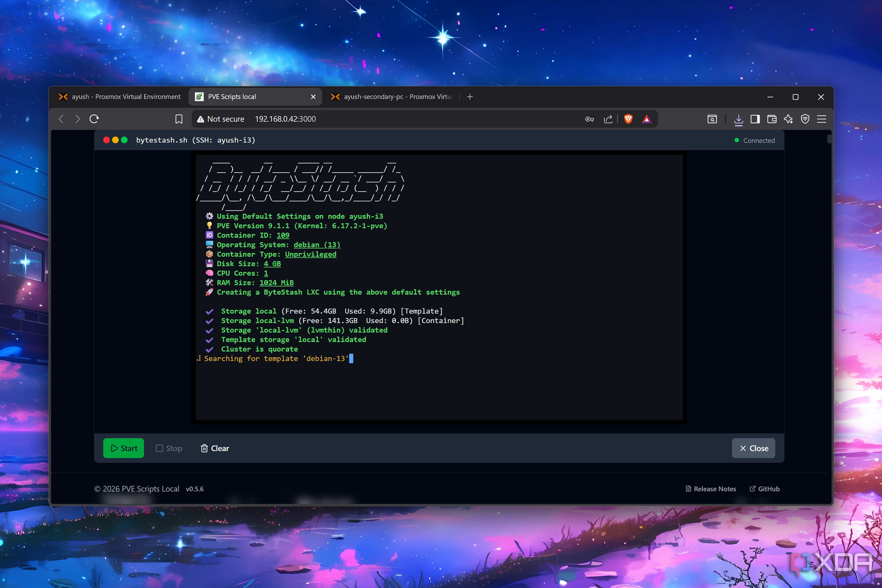Click the Connected status indicator
The height and width of the screenshot is (588, 882).
pyautogui.click(x=755, y=140)
